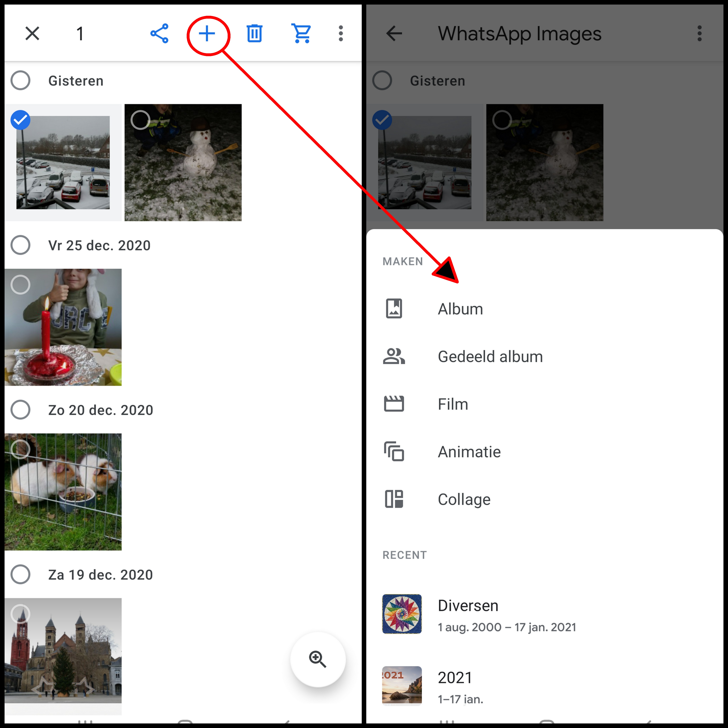Select all photos from Zo 20 dec. 2020
Viewport: 728px width, 728px height.
click(20, 410)
